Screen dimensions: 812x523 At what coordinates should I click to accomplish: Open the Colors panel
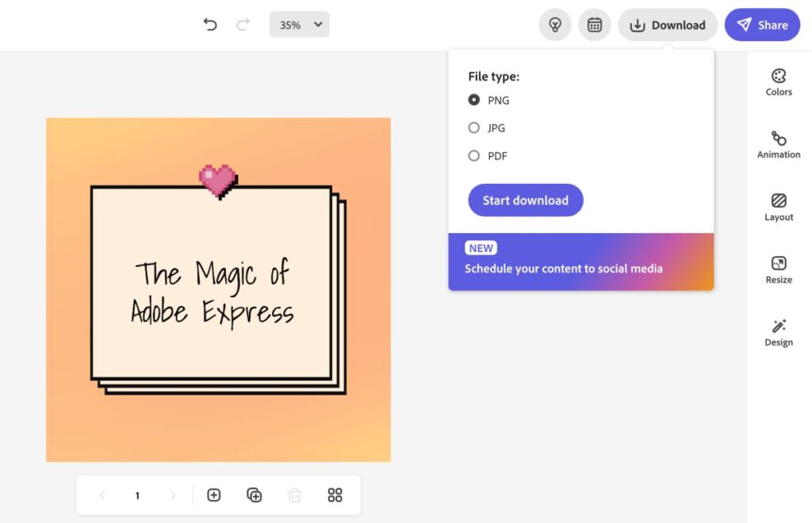point(778,82)
